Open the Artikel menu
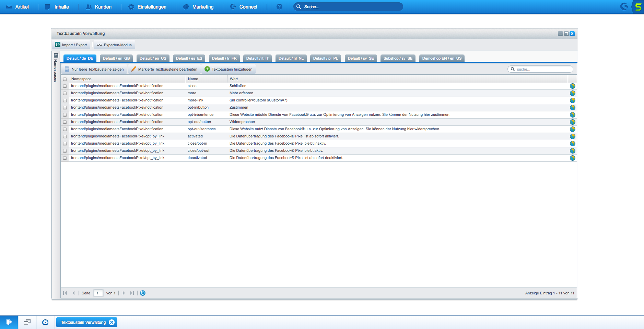644x329 pixels. (x=17, y=7)
